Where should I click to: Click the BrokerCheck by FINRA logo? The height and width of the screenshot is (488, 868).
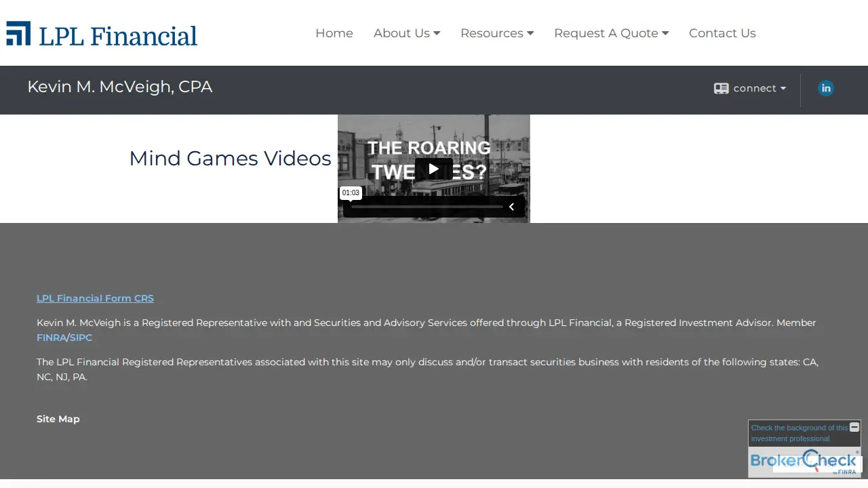tap(804, 462)
